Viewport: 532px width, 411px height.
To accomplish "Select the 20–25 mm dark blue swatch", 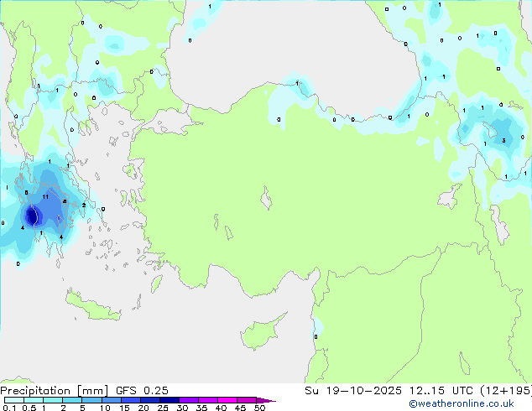I will click(149, 400).
